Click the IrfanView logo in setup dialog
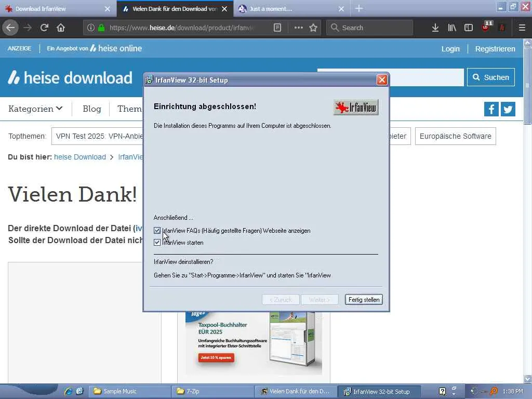This screenshot has height=399, width=532. [x=356, y=107]
